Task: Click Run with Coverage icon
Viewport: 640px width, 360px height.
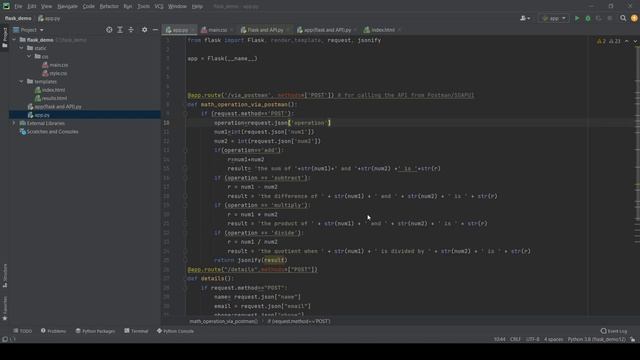Action: pos(599,18)
